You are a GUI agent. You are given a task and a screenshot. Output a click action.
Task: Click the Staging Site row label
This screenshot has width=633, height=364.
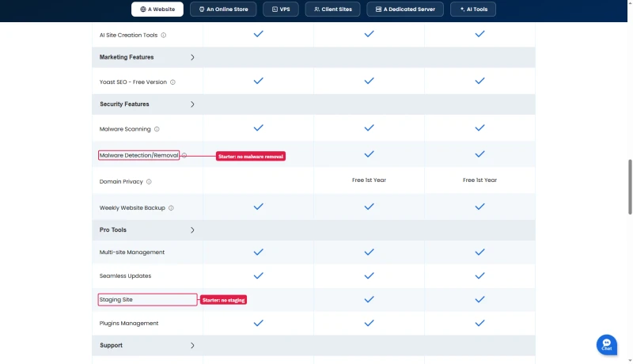tap(116, 299)
